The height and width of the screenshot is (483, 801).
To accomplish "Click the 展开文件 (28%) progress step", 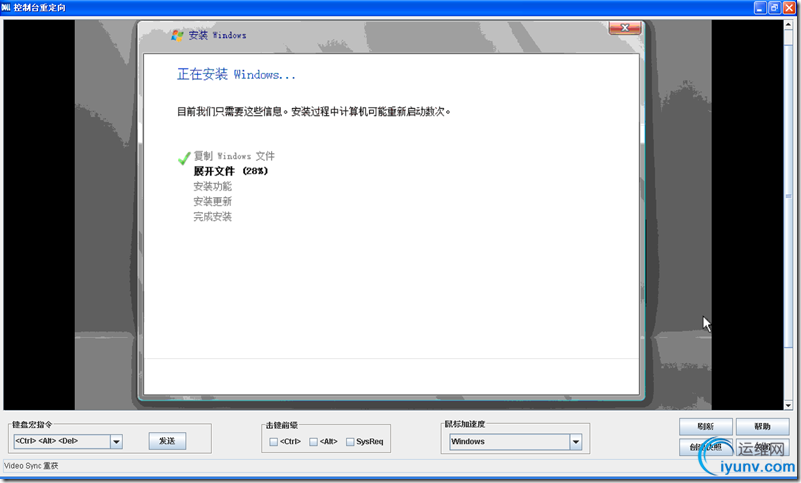I will 230,171.
